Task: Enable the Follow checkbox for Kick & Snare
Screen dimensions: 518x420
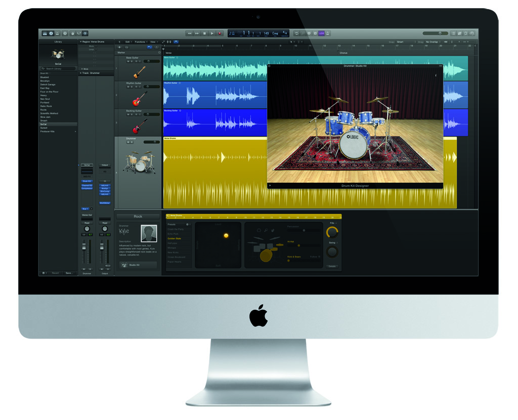Action: pyautogui.click(x=320, y=257)
